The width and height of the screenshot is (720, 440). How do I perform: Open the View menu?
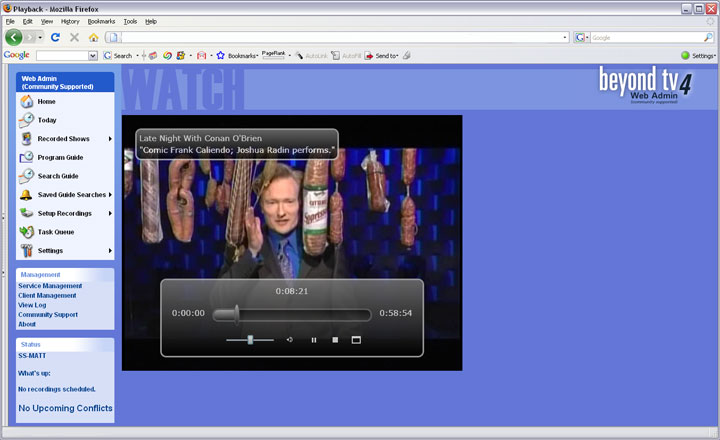pyautogui.click(x=47, y=22)
